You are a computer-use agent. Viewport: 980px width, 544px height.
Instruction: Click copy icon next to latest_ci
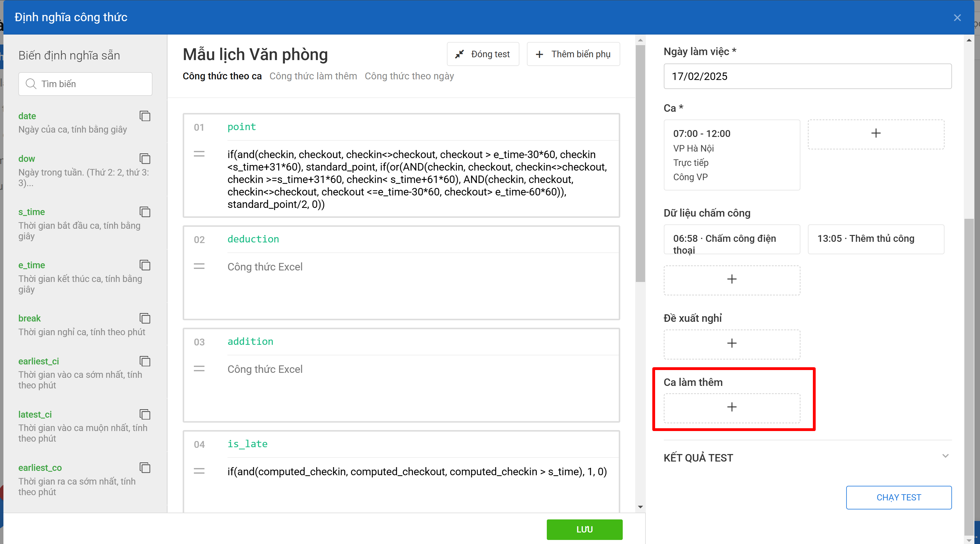[x=145, y=414]
